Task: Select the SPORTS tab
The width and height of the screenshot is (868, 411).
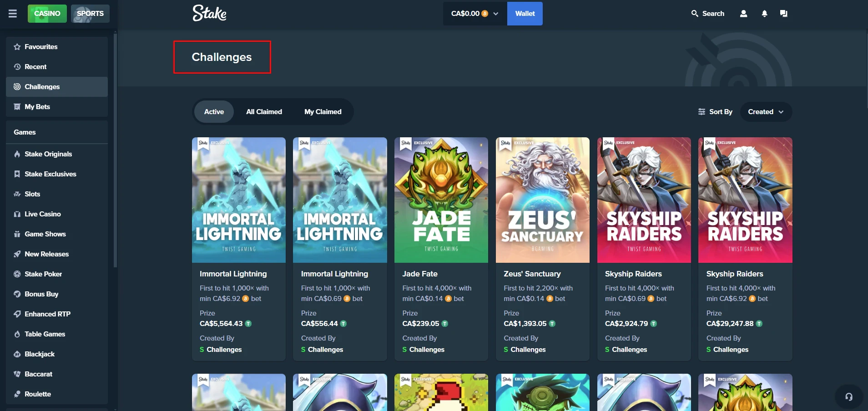Action: tap(90, 14)
